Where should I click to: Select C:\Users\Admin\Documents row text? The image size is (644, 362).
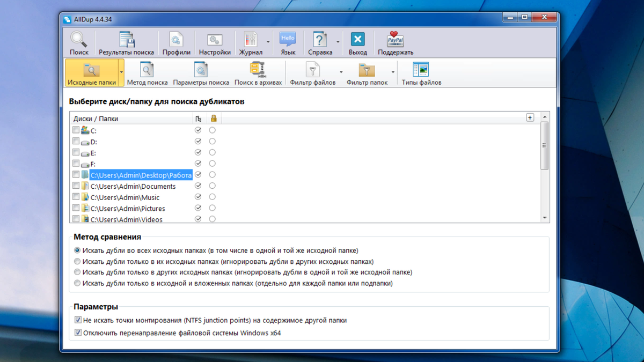[133, 186]
